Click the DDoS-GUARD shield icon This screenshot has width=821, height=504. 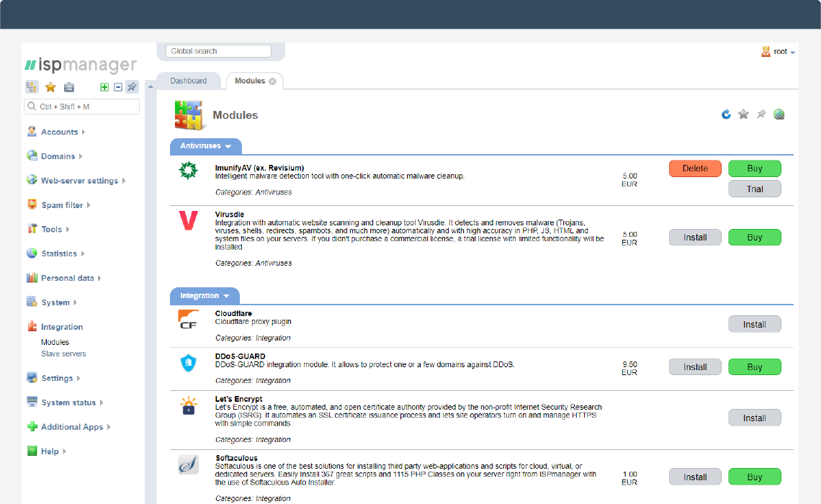point(188,362)
